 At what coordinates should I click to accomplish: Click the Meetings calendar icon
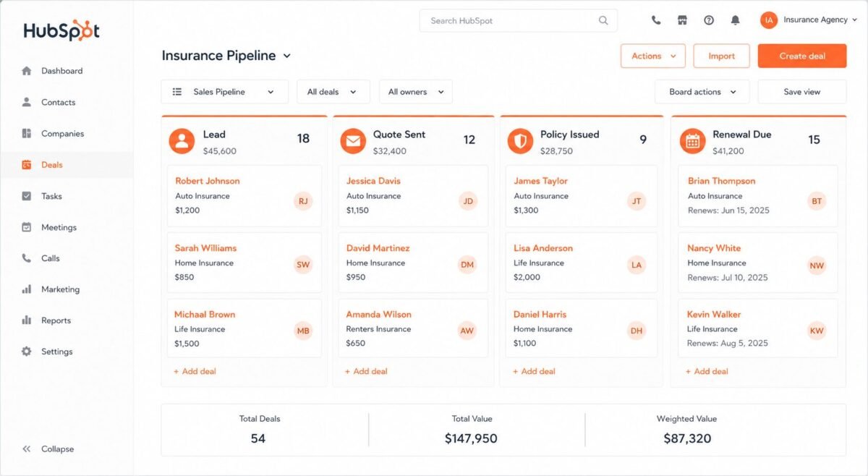[27, 227]
